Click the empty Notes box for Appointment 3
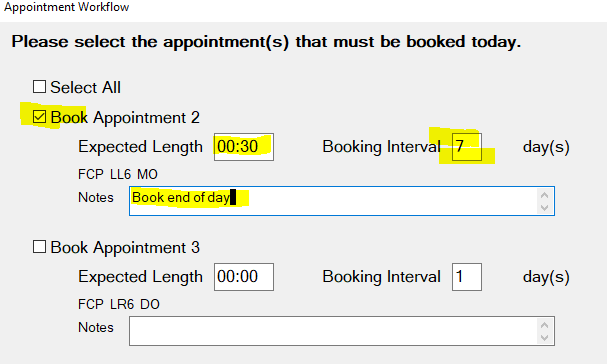This screenshot has height=364, width=607. coord(342,331)
